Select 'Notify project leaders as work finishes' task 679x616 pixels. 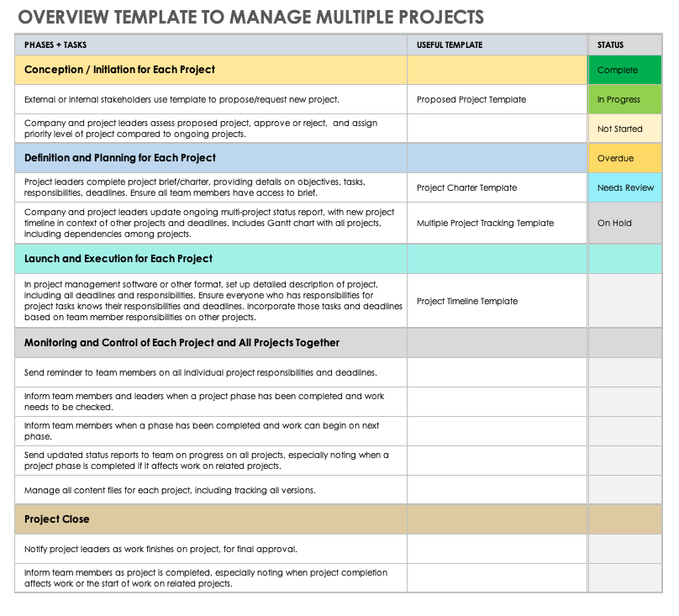[211, 549]
